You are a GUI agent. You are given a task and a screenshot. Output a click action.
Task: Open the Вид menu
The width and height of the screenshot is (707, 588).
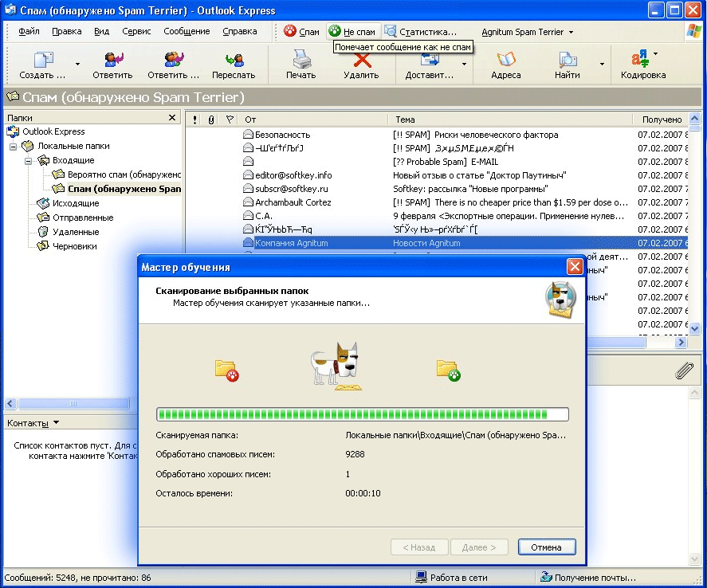[101, 32]
